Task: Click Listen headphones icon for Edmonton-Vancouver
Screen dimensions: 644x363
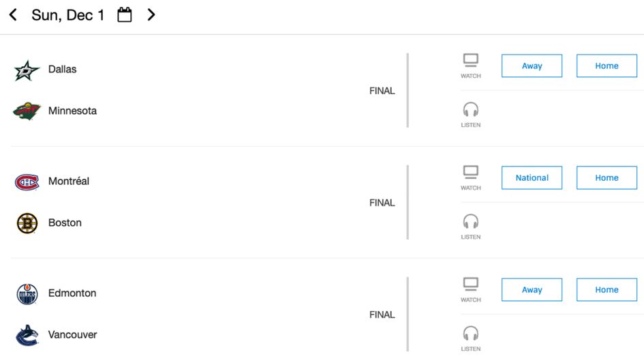Action: (470, 334)
